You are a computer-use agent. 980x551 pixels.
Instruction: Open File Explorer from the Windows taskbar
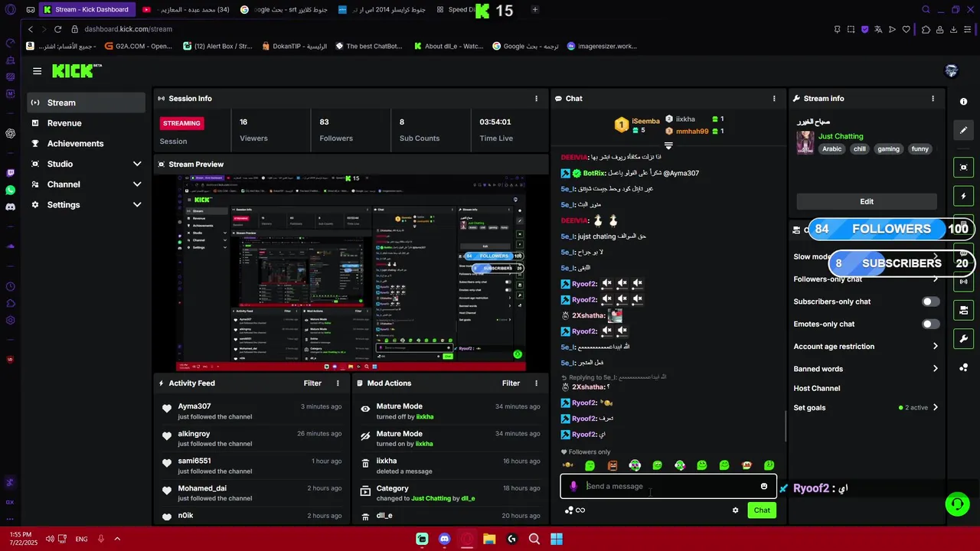(x=489, y=539)
